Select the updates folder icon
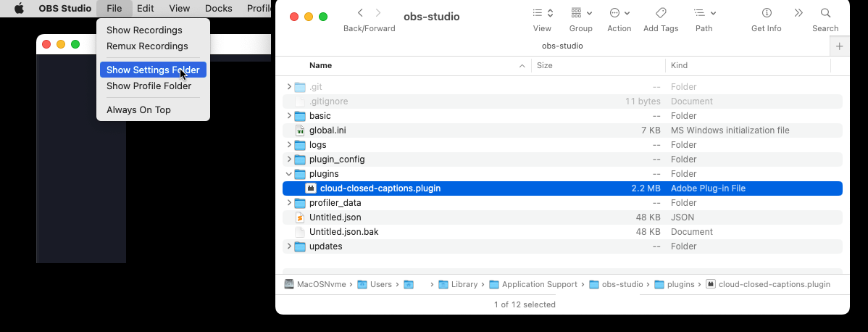Screen dimensions: 868x332 pos(300,246)
